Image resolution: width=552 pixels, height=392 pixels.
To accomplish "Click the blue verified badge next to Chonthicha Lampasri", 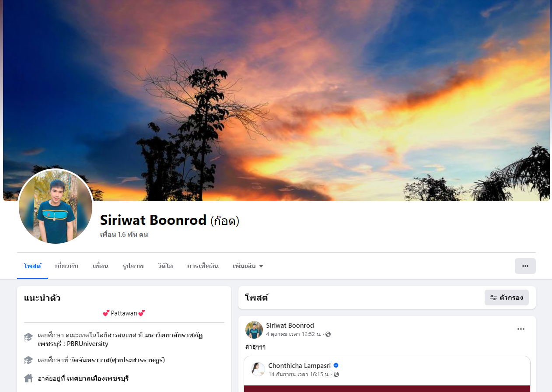I will point(336,365).
